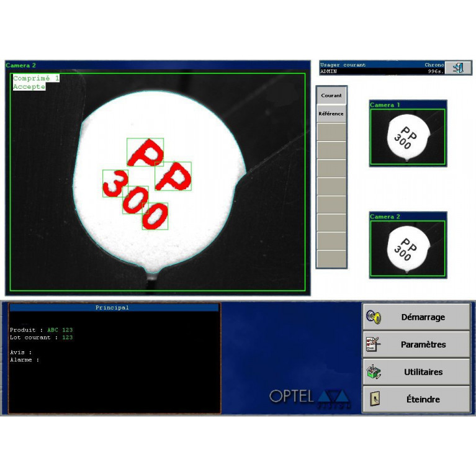Open Paramètres settings via its label
This screenshot has width=476, height=476.
click(423, 344)
